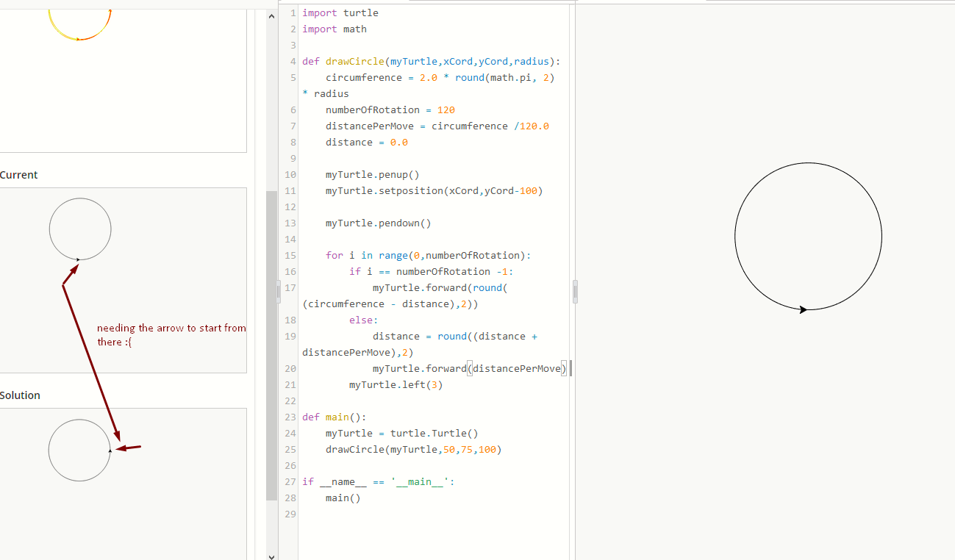Click the "Solution" heading

(20, 395)
